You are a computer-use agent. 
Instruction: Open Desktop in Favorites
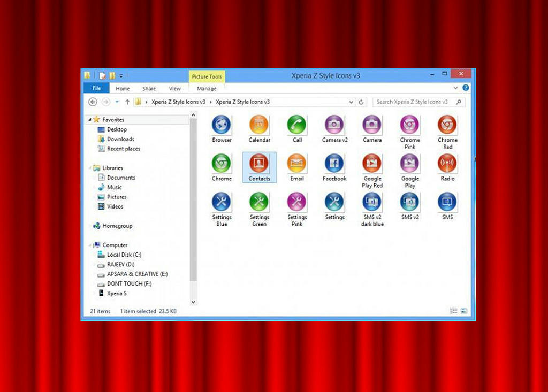tap(117, 129)
